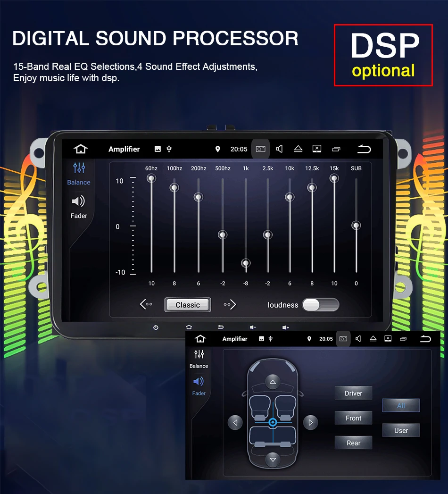Tap speaker icon in second Amplifier status bar
Viewport: 448px width, 494px height.
pos(358,339)
